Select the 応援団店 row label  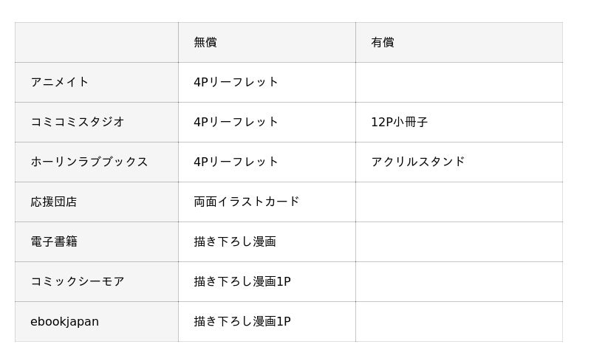click(x=54, y=202)
